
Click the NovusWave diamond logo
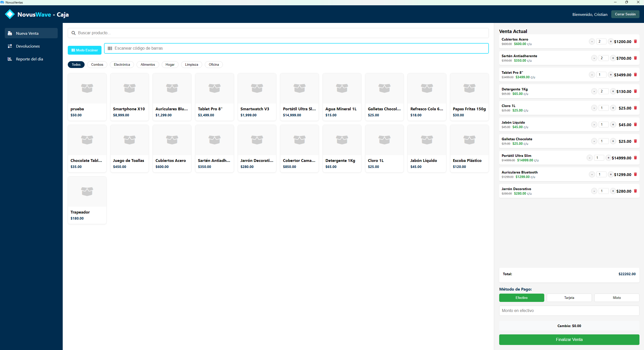pos(10,14)
